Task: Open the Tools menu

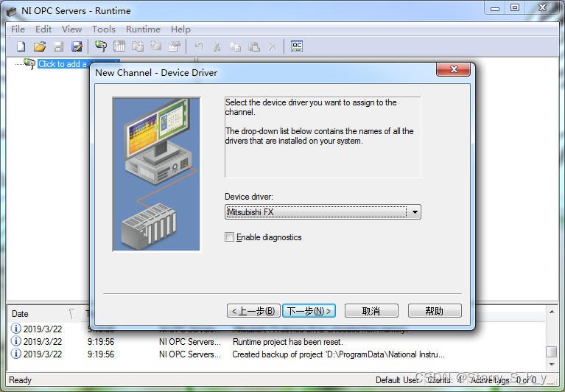Action: (x=104, y=29)
